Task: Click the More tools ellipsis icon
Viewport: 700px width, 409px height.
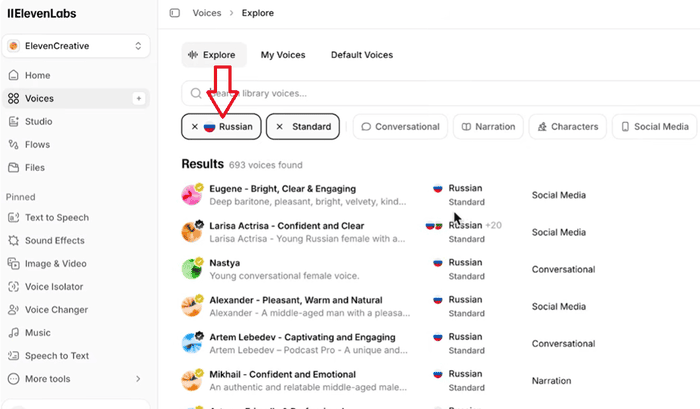Action: click(14, 379)
